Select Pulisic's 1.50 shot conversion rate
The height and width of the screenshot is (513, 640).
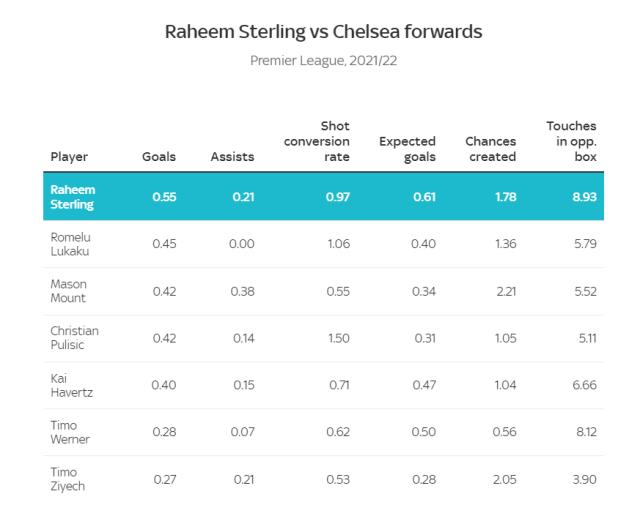tap(337, 338)
